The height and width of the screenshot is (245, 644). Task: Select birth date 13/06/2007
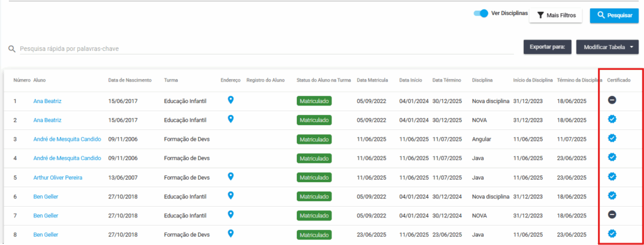pos(123,178)
